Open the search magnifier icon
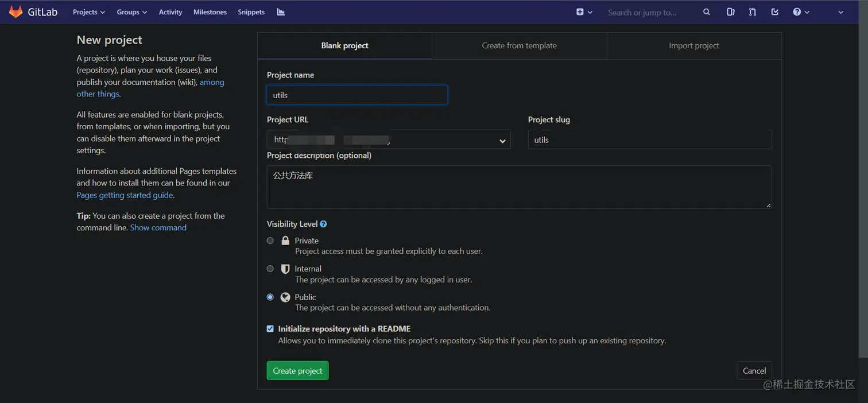The width and height of the screenshot is (868, 403). (706, 11)
